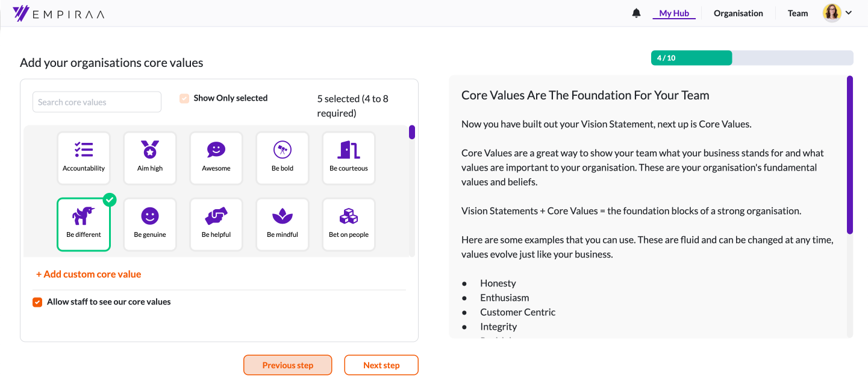
Task: Pick the Awesome speech bubble icon
Action: [216, 151]
